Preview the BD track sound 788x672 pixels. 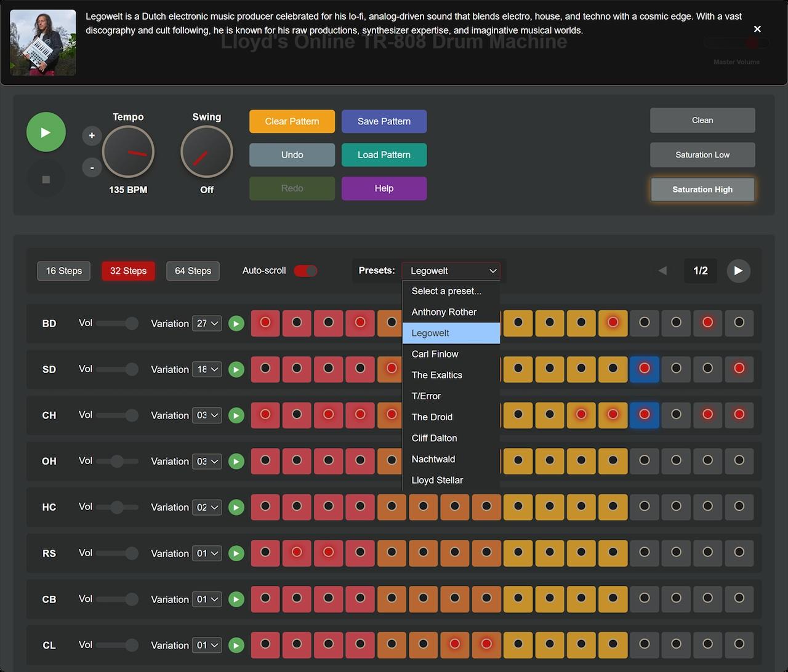pos(236,324)
